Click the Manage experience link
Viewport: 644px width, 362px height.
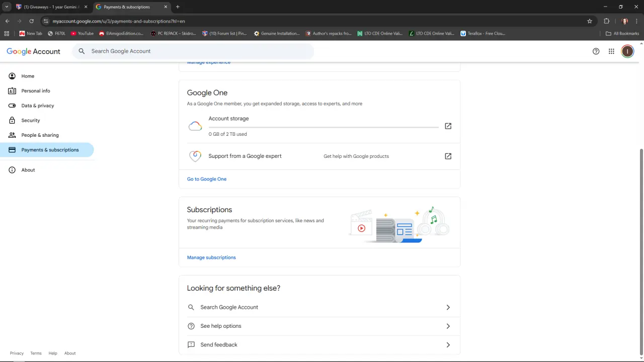pyautogui.click(x=209, y=62)
